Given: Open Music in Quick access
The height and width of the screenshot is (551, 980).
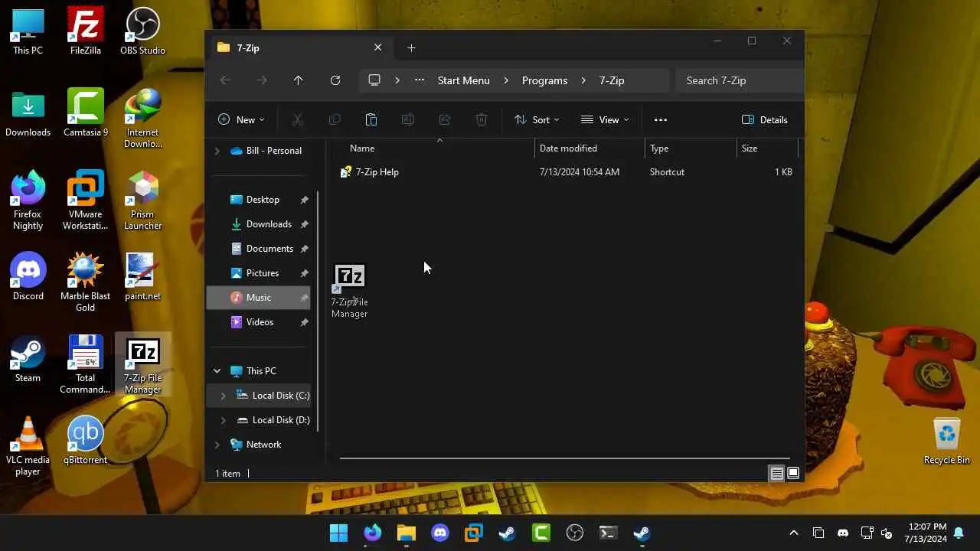Looking at the screenshot, I should point(260,298).
